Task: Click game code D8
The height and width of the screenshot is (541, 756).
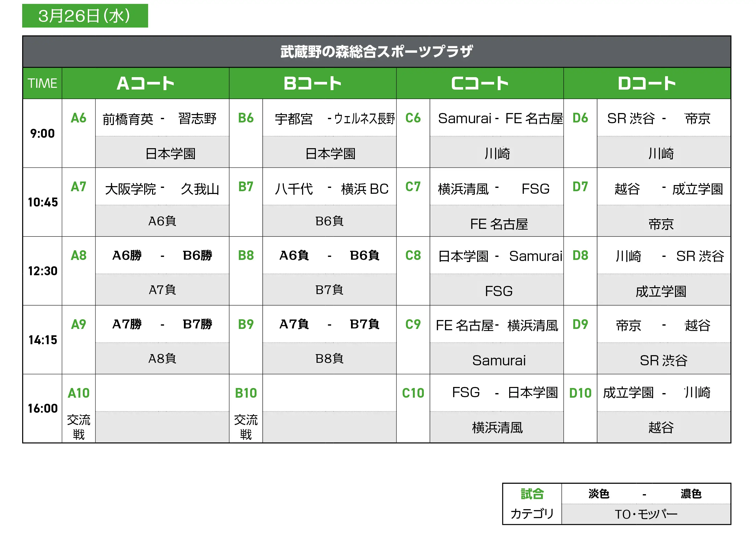Action: pyautogui.click(x=580, y=256)
